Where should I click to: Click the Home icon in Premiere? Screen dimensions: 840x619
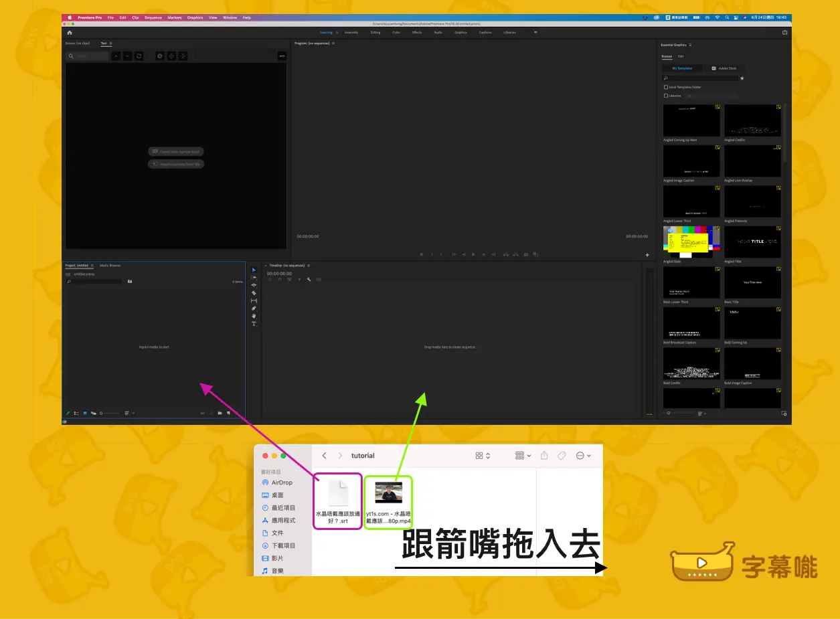[70, 32]
